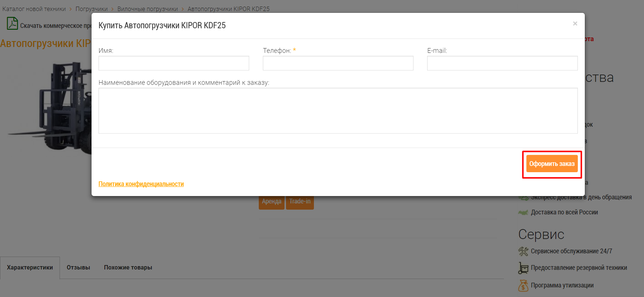Open the Политика конфиденциальности link
The image size is (644, 297).
[141, 184]
